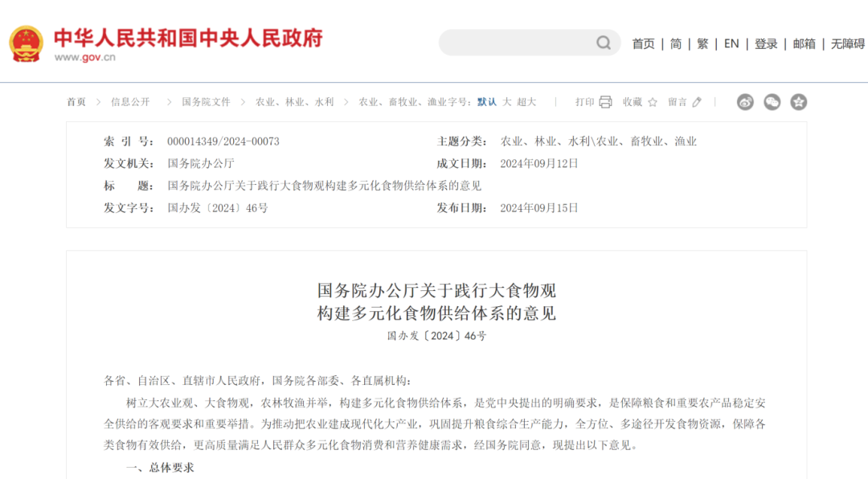The height and width of the screenshot is (479, 868).
Task: Click the printer icon
Action: pos(605,102)
